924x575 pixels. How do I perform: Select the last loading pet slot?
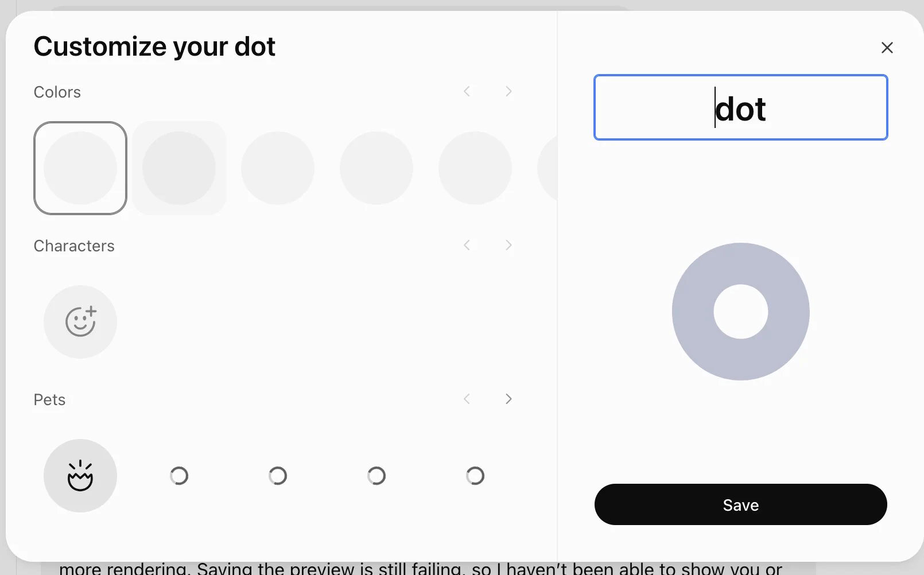pyautogui.click(x=475, y=476)
